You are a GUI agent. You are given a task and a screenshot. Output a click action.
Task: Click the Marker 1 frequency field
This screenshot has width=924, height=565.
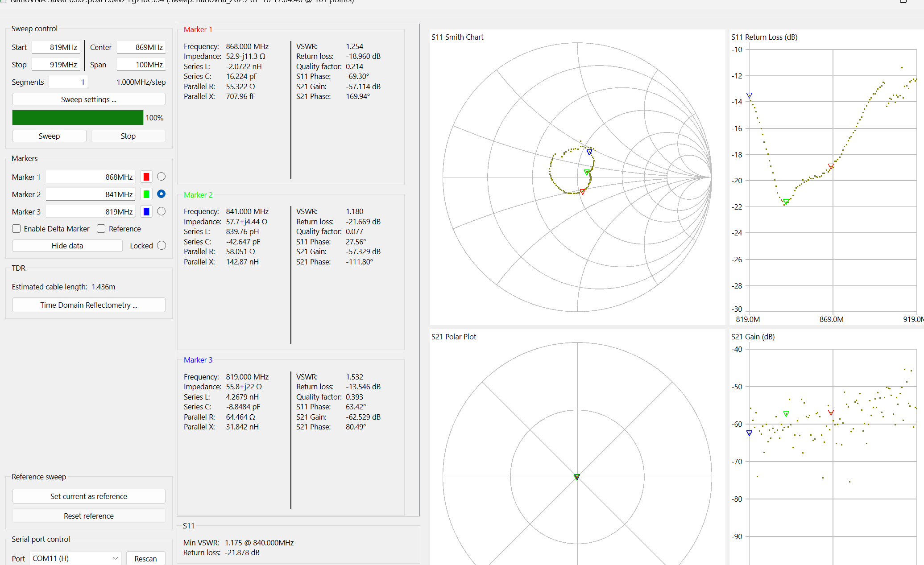[91, 177]
